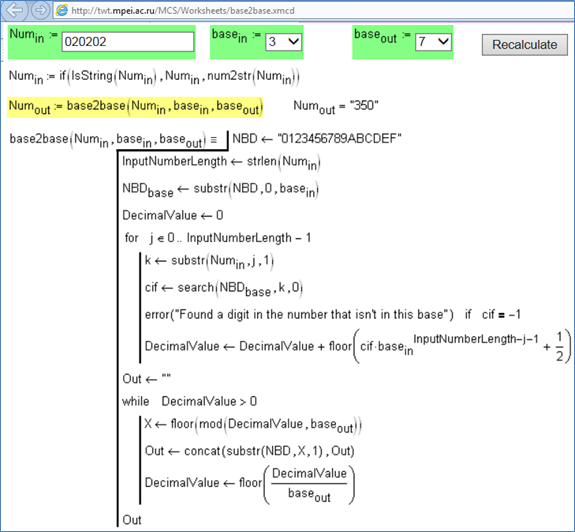This screenshot has width=575, height=532.
Task: Click the DecimalValue ← floor fraction line
Action: (250, 484)
